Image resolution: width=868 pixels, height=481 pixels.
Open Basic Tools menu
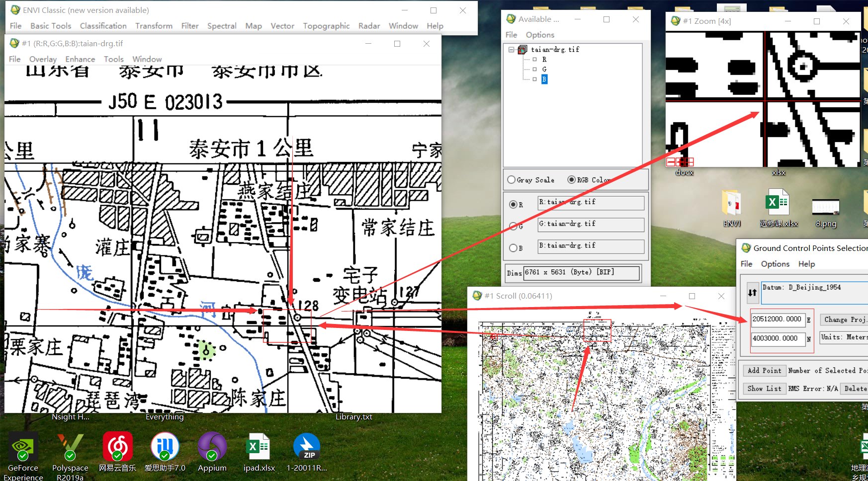tap(51, 26)
